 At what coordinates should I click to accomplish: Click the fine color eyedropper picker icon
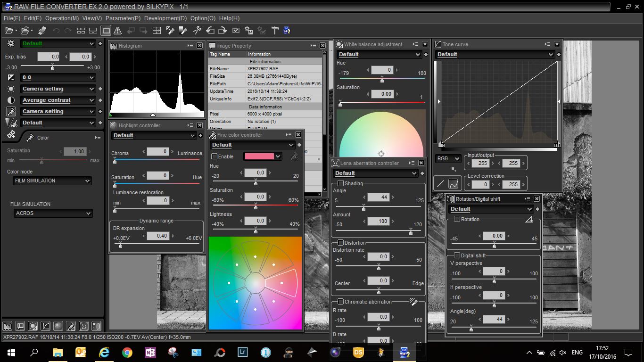pos(295,156)
